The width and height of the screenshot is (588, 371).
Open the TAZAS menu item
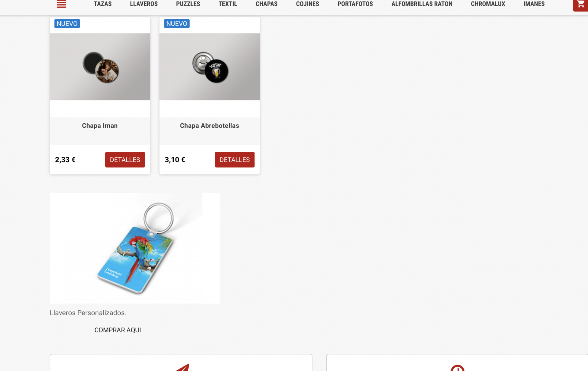103,4
